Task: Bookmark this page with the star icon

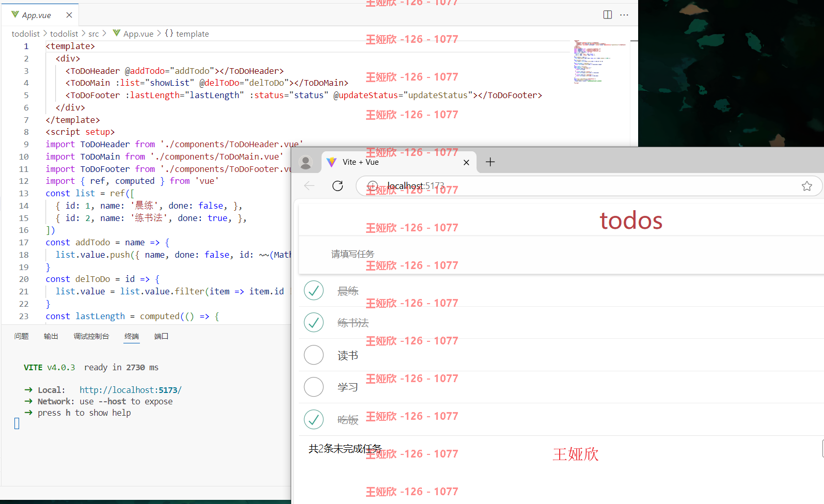Action: pos(807,186)
